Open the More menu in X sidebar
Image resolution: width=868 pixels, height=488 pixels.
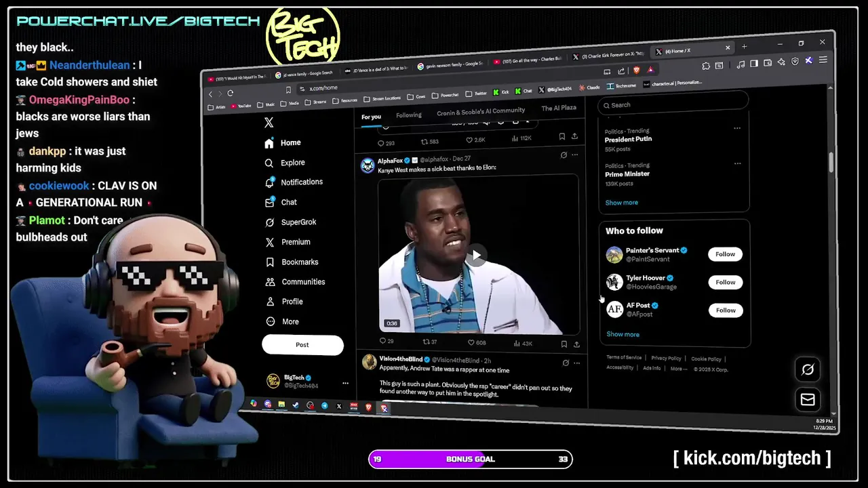[282, 321]
